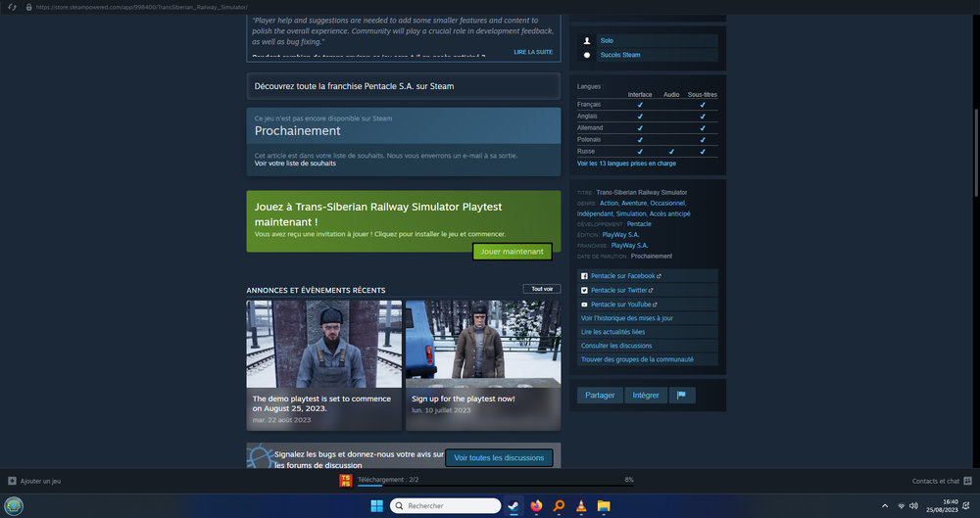Click the Pentacle developer link
This screenshot has height=518, width=980.
click(x=639, y=224)
